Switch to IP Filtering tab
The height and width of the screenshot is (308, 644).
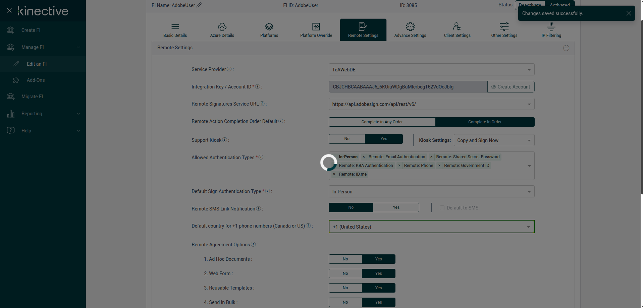tap(551, 30)
